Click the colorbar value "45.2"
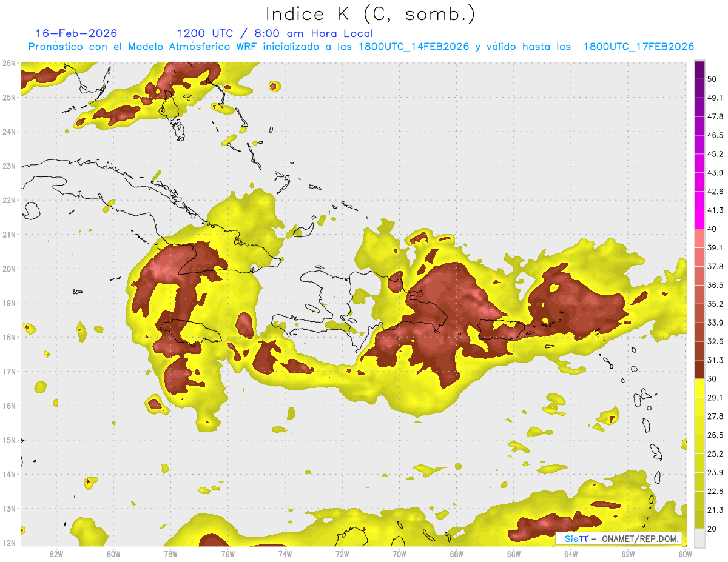Image resolution: width=728 pixels, height=562 pixels. click(x=715, y=154)
